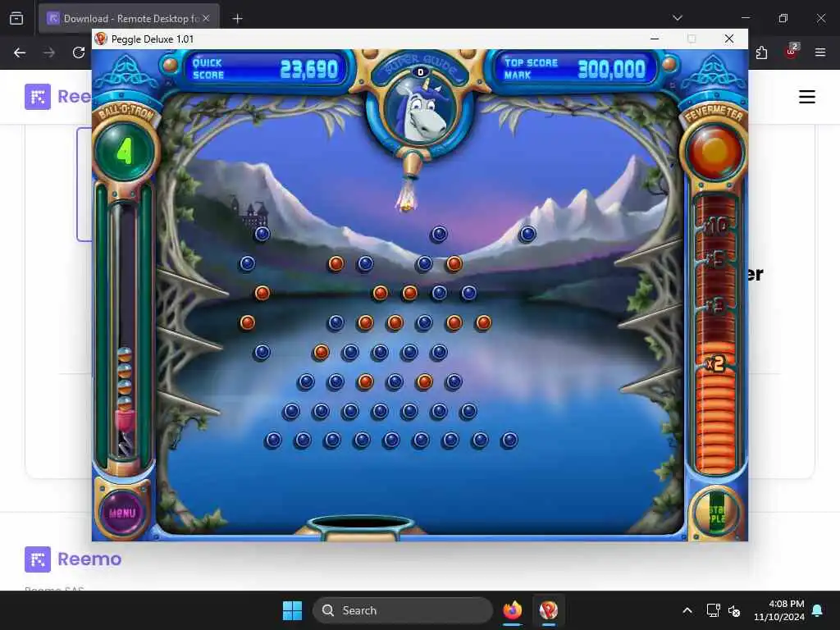The image size is (840, 630).
Task: Show hidden system tray icons
Action: [687, 610]
